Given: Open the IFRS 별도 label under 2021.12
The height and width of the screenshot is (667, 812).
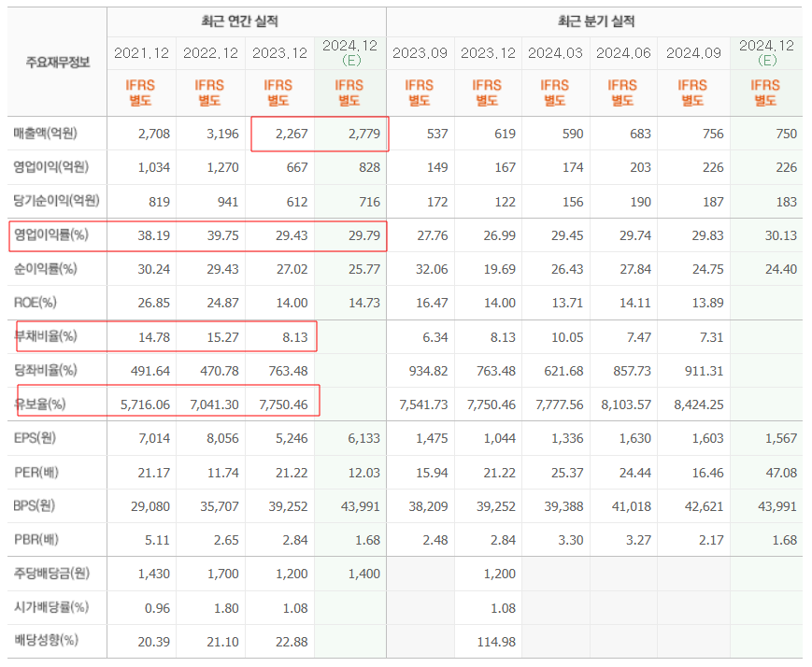Looking at the screenshot, I should 141,90.
